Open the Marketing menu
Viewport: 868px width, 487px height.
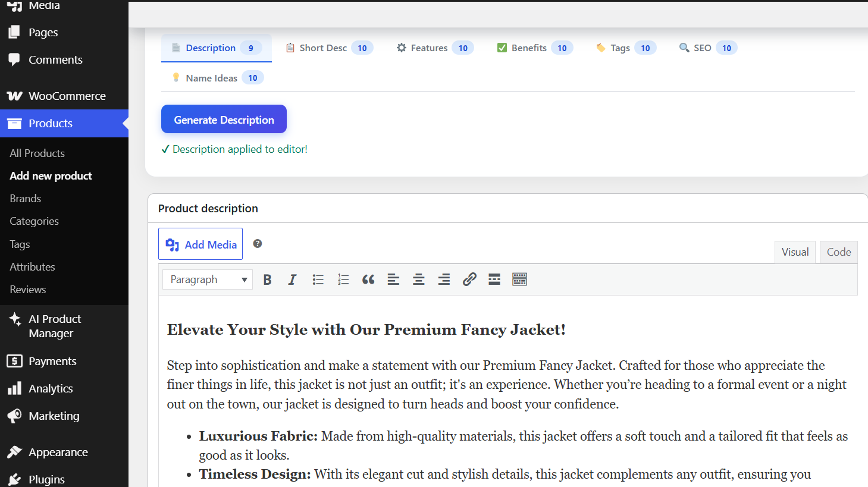(x=64, y=416)
